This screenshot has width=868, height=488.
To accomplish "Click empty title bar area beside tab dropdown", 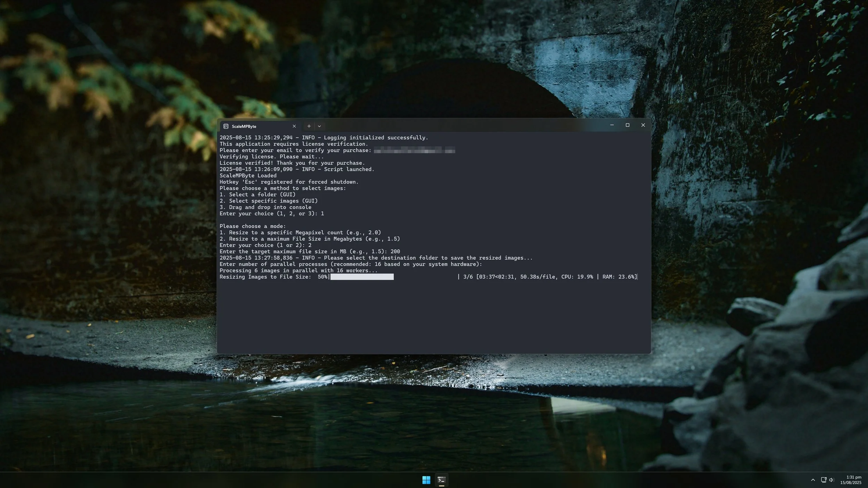I will click(451, 126).
